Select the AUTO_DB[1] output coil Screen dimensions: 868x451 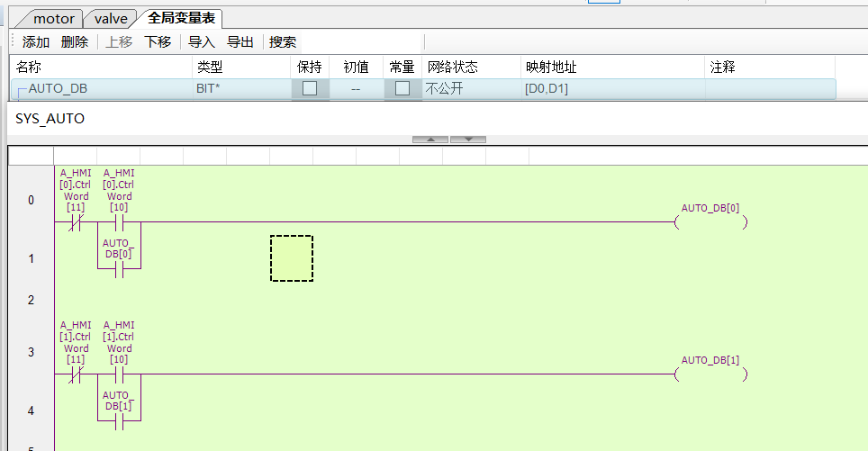(x=710, y=374)
